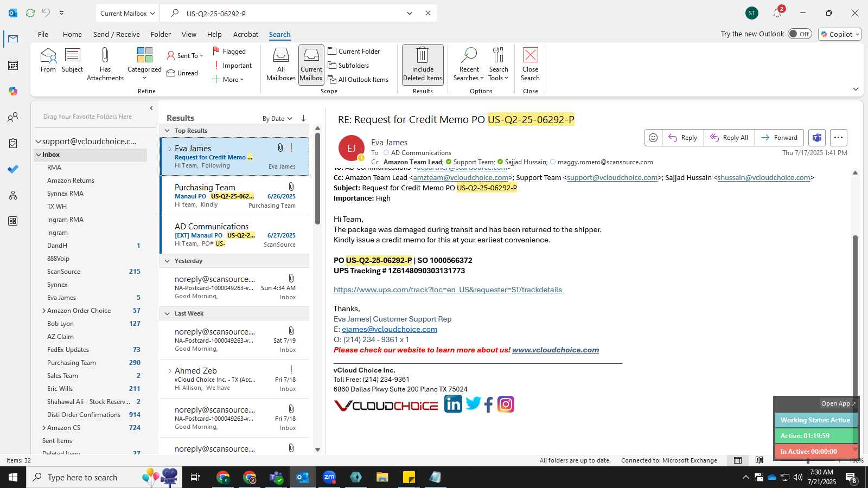Click the emoji reaction icon

pyautogui.click(x=653, y=138)
